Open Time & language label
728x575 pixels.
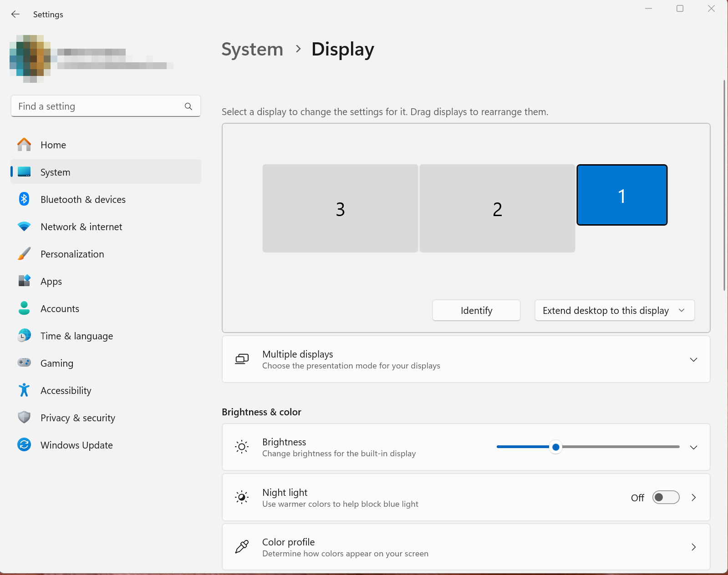coord(76,336)
